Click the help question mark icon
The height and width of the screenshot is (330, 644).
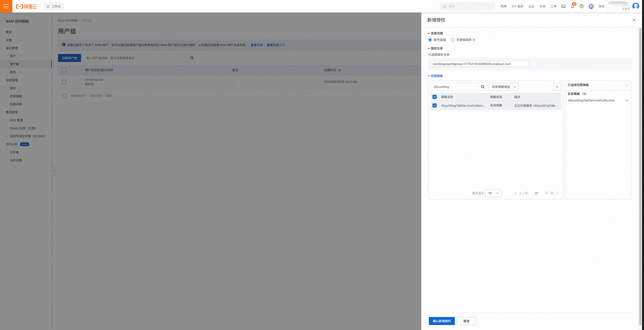point(582,6)
